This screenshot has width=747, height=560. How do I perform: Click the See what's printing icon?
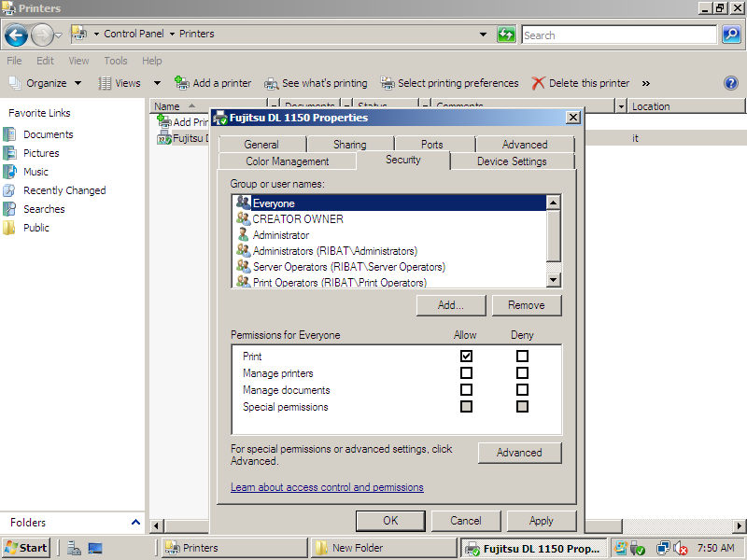(271, 84)
